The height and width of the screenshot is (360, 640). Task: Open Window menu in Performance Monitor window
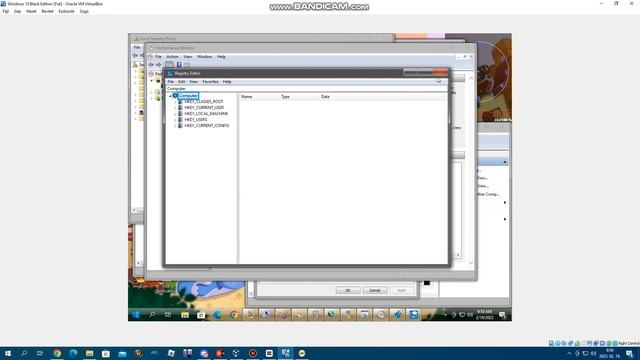204,57
